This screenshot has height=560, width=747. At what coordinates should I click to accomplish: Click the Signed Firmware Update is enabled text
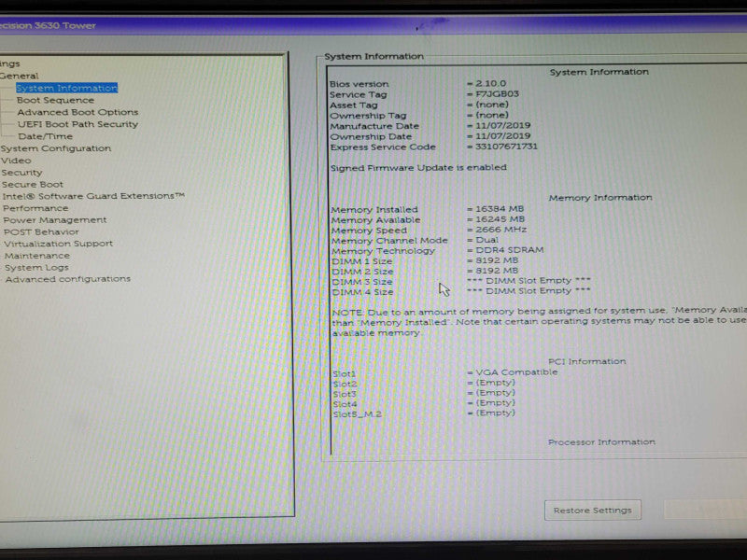418,168
